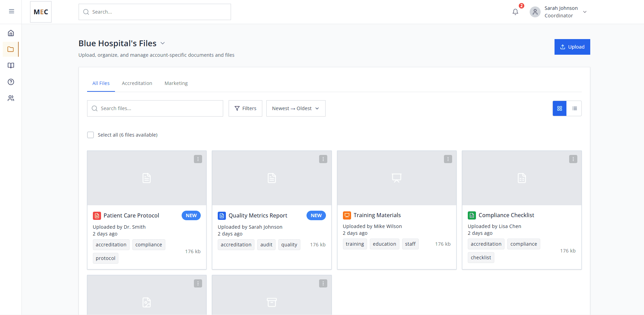Click 'Uploaded by Dr. Smith' text
The width and height of the screenshot is (644, 315).
(119, 227)
